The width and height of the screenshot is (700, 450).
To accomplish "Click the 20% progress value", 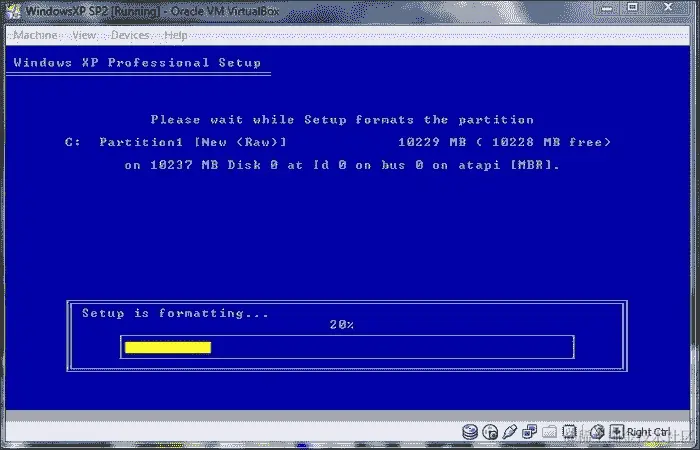I will [342, 325].
